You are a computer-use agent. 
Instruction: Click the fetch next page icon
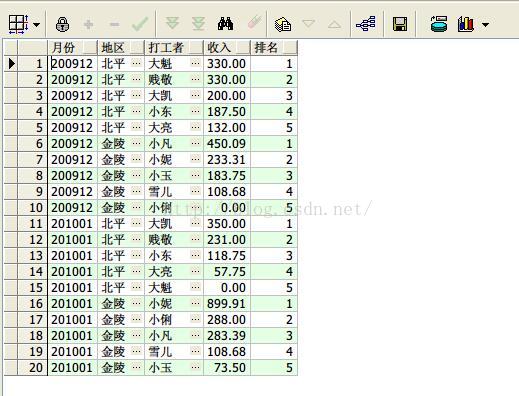(172, 24)
